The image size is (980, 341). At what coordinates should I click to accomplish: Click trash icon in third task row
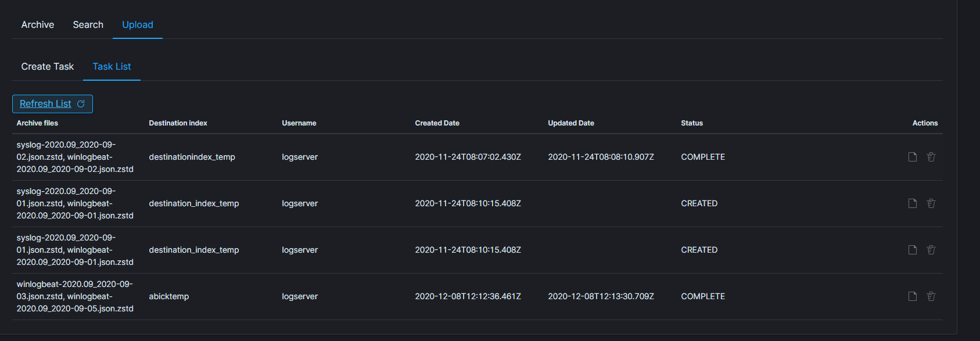(931, 250)
